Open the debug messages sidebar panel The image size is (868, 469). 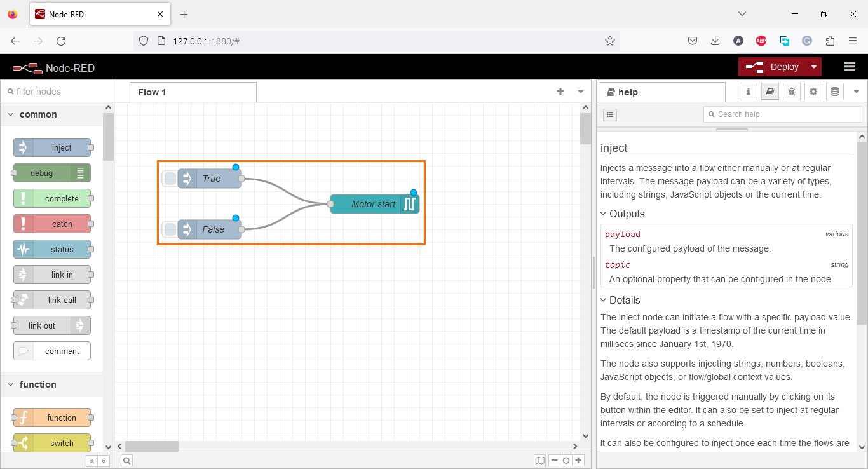[x=791, y=91]
